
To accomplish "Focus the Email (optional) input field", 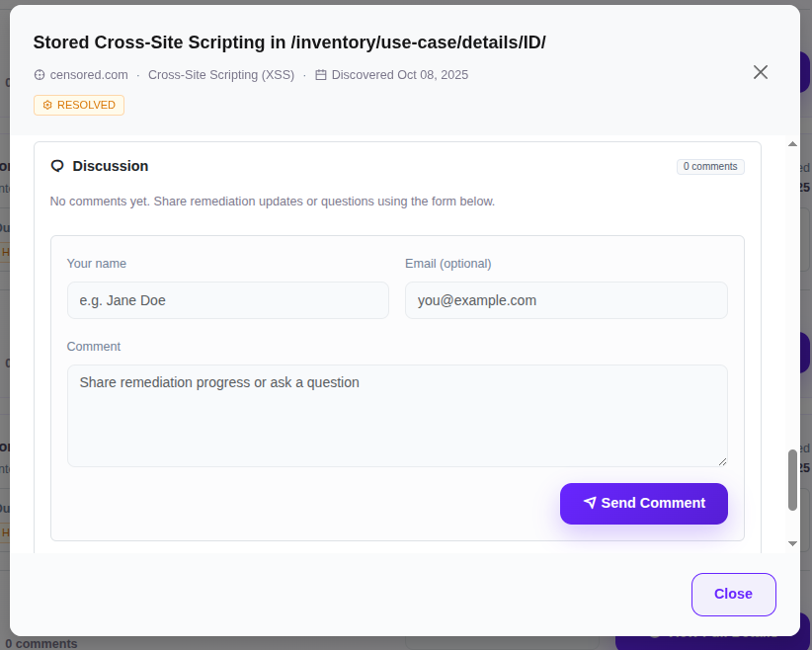I will pos(565,300).
